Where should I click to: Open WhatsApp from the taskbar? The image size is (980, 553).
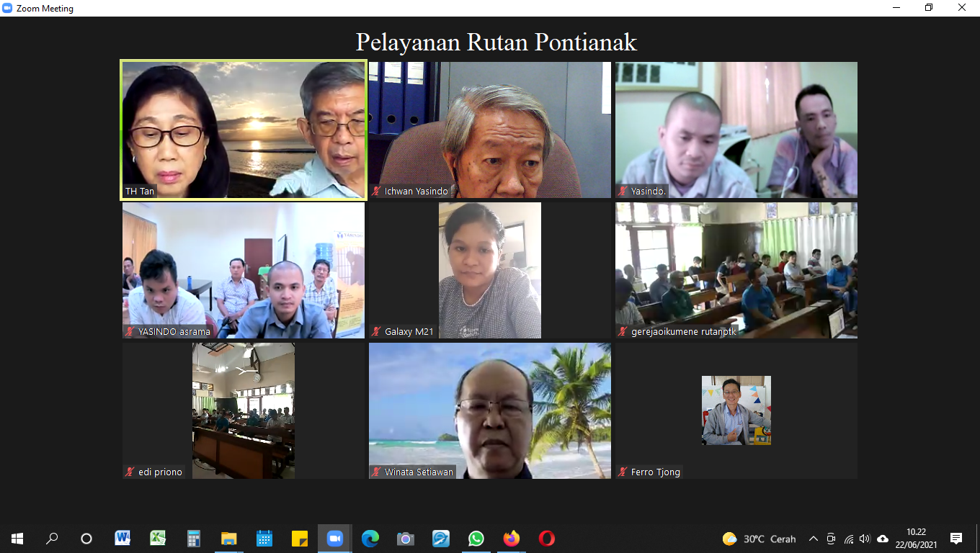[x=476, y=539]
